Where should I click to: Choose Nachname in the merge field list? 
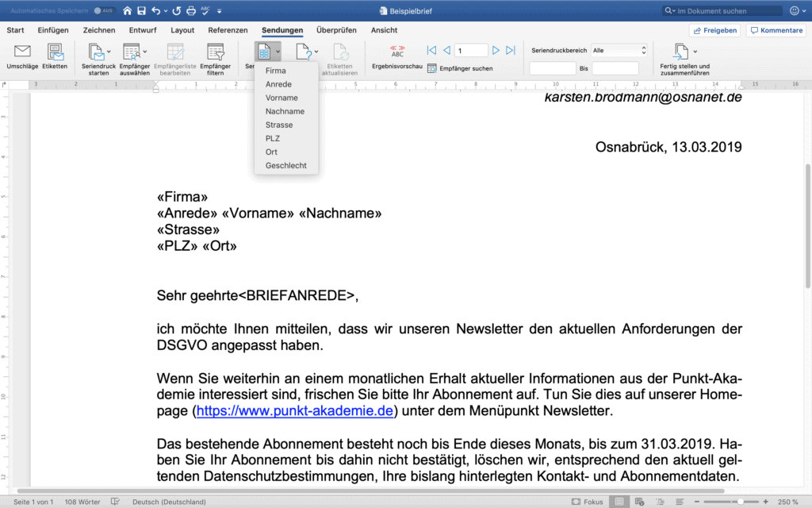[x=286, y=111]
